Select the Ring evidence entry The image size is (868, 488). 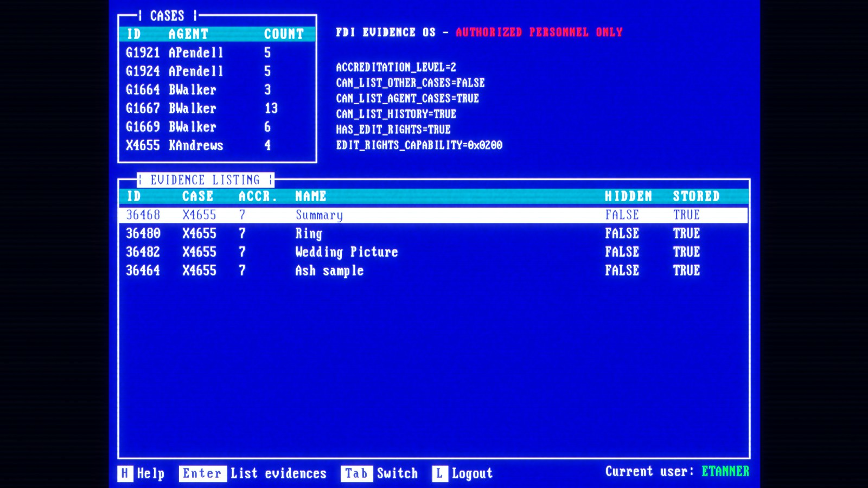pos(308,233)
